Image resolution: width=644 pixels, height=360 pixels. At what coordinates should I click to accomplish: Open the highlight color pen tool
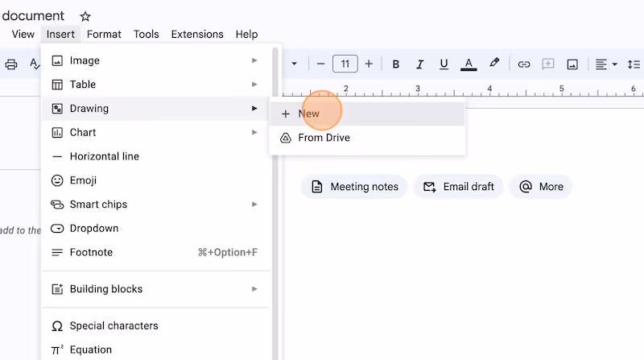(x=494, y=64)
